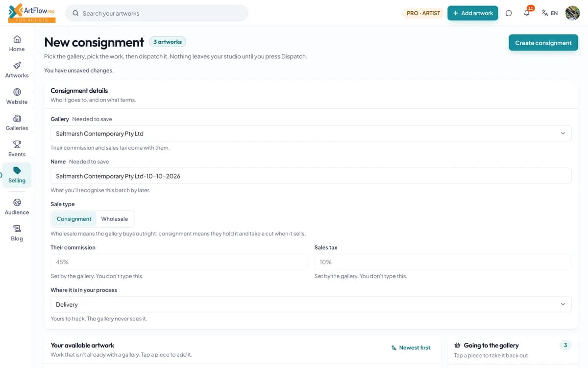
Task: Click the "Your available artwork" heading
Action: pyautogui.click(x=82, y=345)
